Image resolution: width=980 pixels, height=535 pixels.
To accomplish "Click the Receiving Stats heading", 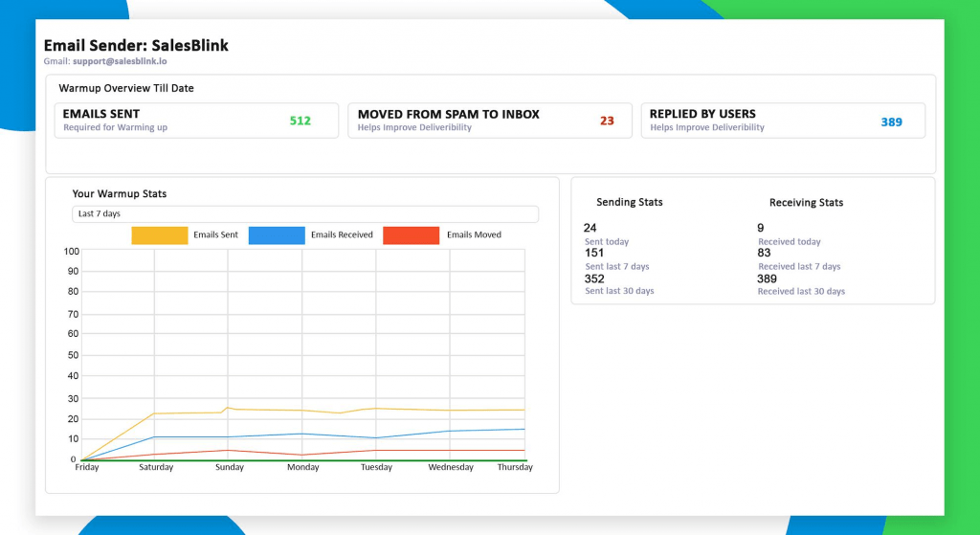I will coord(806,203).
